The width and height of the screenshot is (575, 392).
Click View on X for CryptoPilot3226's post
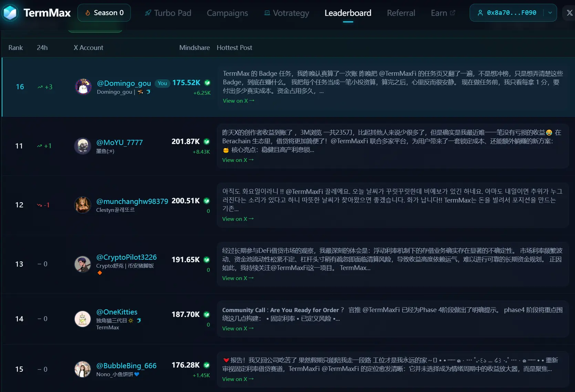coord(238,278)
